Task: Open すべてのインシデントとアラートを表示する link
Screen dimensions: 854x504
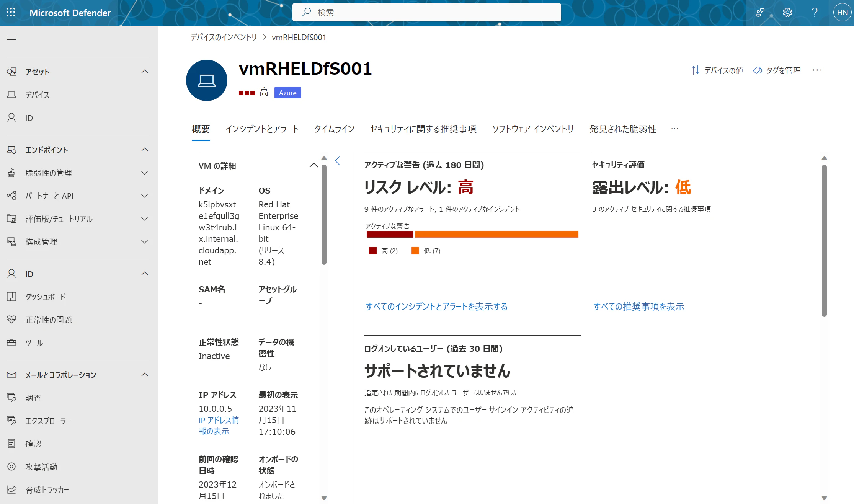Action: [436, 307]
